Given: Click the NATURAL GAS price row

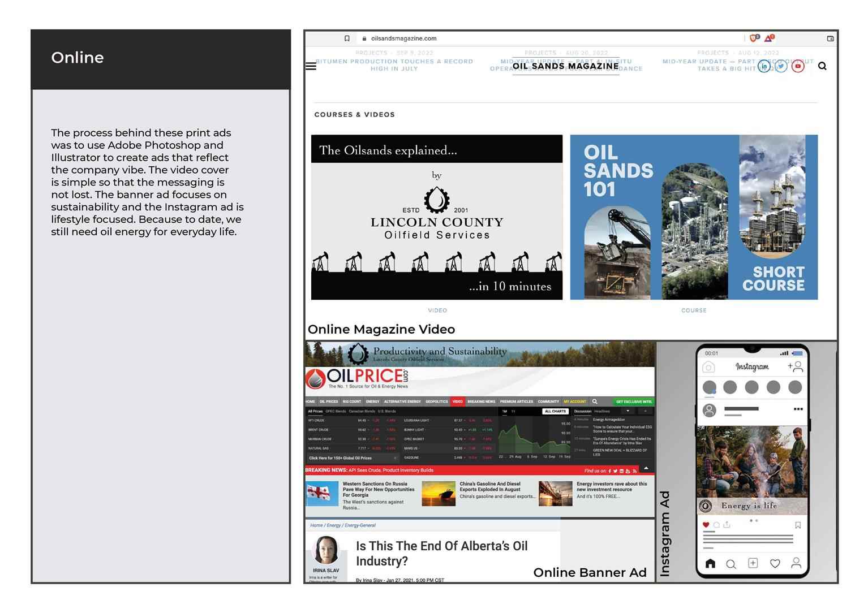Looking at the screenshot, I should [352, 448].
